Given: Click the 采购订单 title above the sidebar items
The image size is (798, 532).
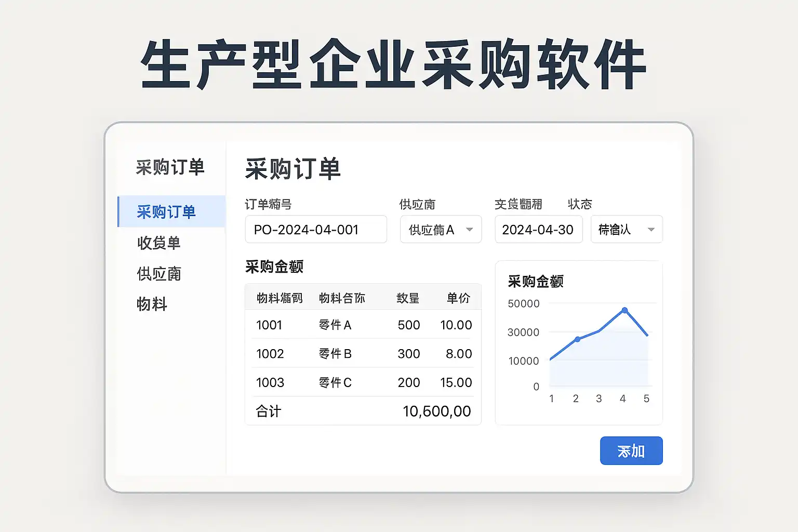Looking at the screenshot, I should pyautogui.click(x=170, y=167).
